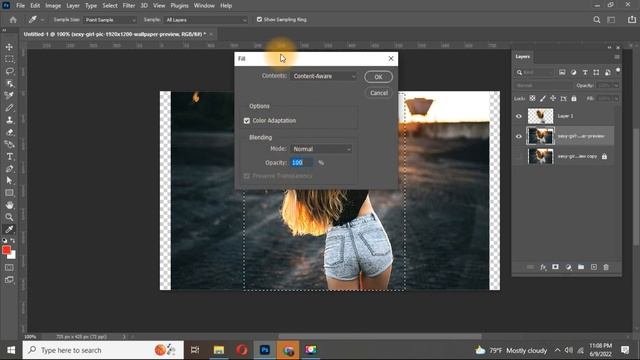Toggle the shape layer filter
The image size is (640, 360).
coord(596,72)
